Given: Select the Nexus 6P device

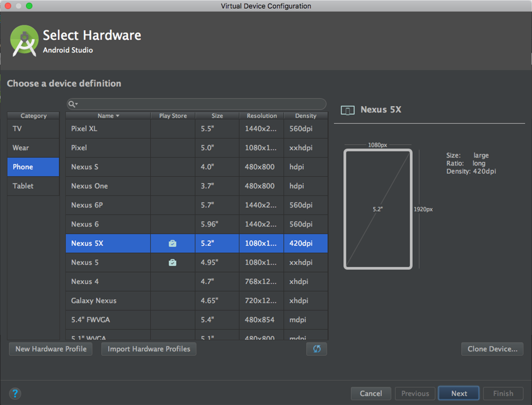Looking at the screenshot, I should [x=87, y=205].
